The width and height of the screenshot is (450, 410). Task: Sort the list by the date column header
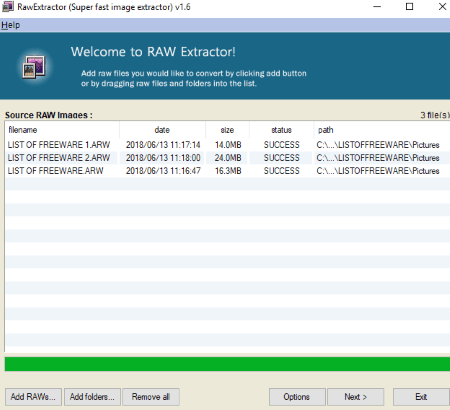pyautogui.click(x=162, y=130)
